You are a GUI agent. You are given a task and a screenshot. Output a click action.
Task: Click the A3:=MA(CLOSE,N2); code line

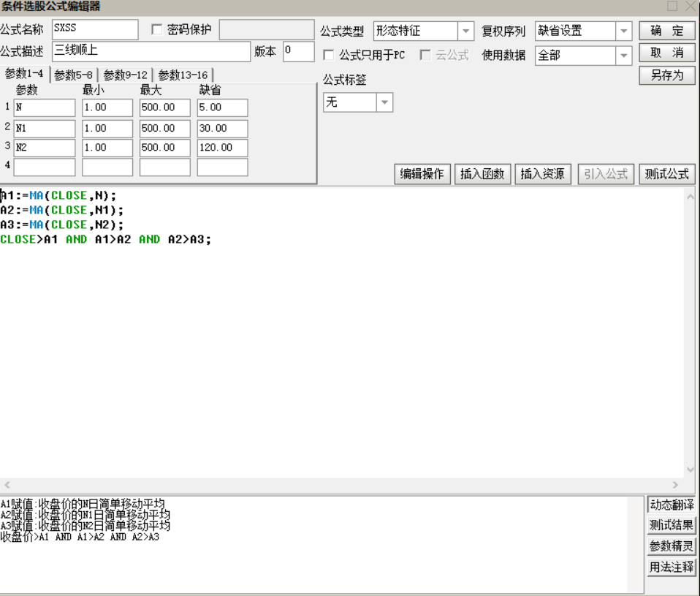click(x=61, y=225)
